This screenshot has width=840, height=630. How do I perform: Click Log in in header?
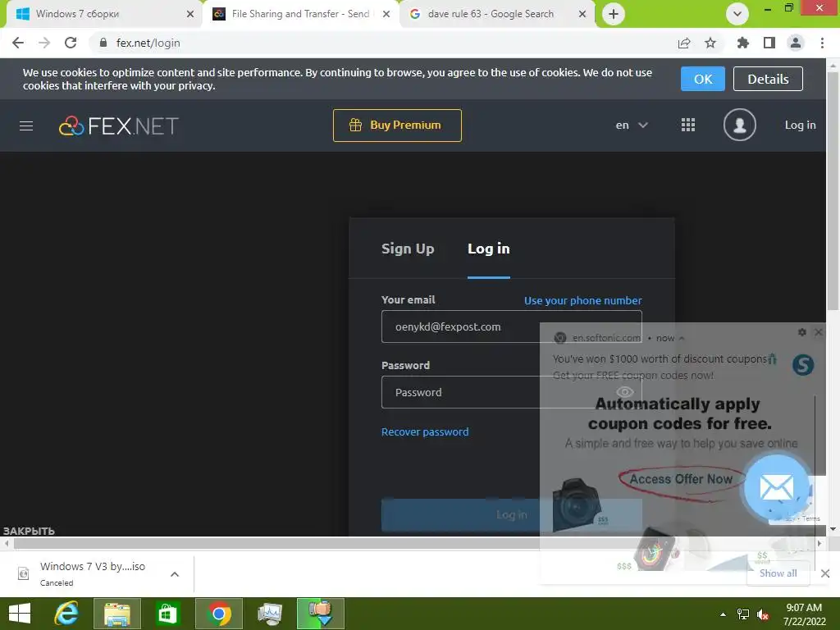coord(800,125)
